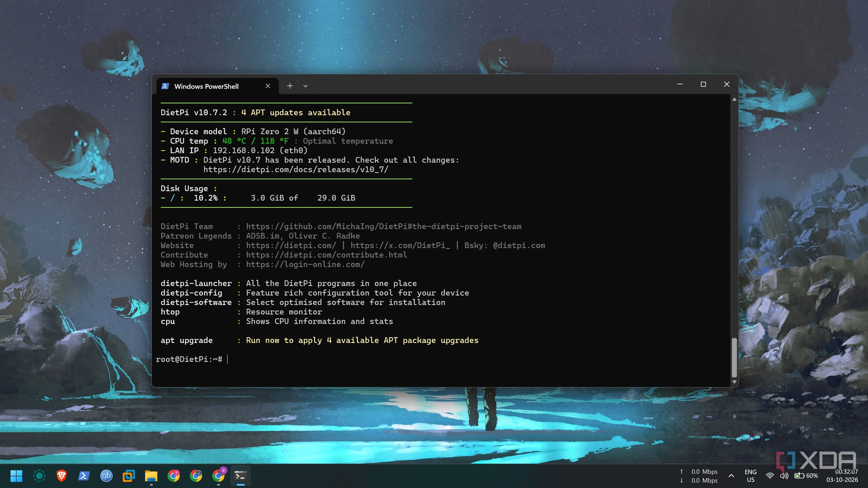Open qBittorrent from the taskbar
This screenshot has width=868, height=488.
(x=106, y=476)
